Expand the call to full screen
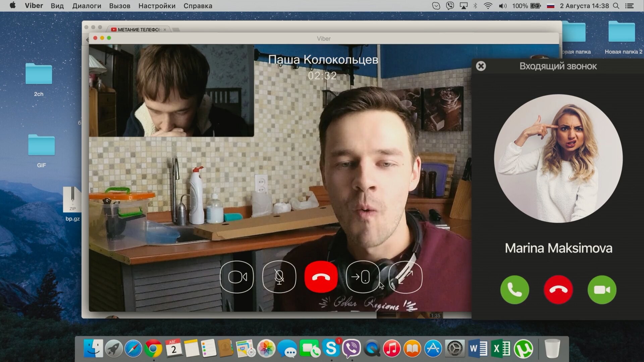644x362 pixels. pyautogui.click(x=405, y=277)
